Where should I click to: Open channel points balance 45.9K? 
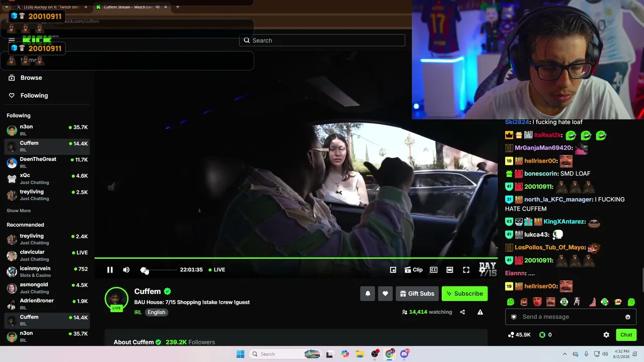pos(519,335)
